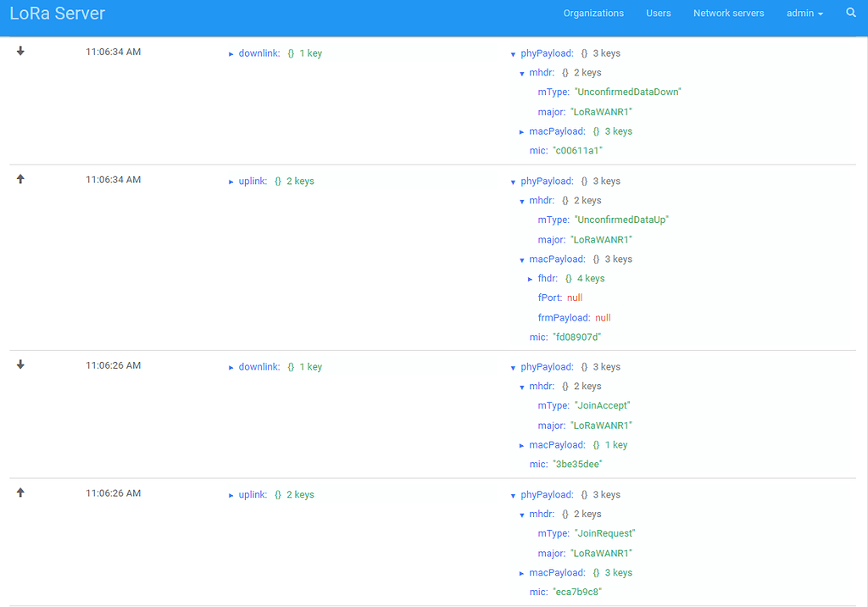Expand macPayload in the JoinAccept frame
The width and height of the screenshot is (868, 607).
point(523,444)
